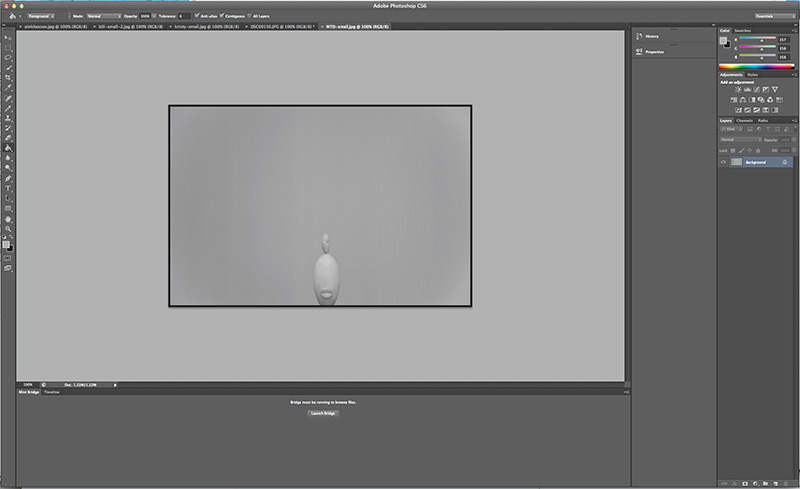Click the Launch Bridge button
Viewport: 800px width, 489px height.
pos(322,413)
